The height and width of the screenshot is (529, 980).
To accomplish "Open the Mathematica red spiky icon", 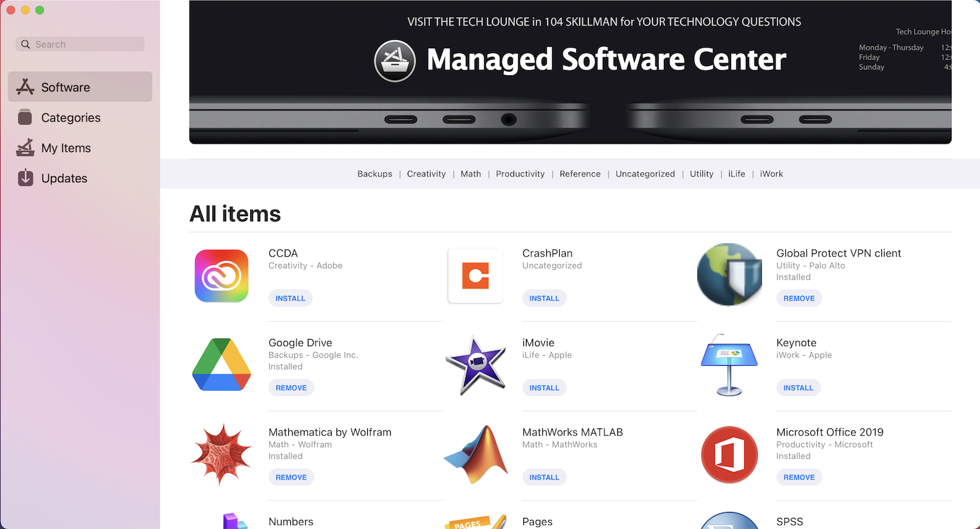I will click(x=221, y=455).
